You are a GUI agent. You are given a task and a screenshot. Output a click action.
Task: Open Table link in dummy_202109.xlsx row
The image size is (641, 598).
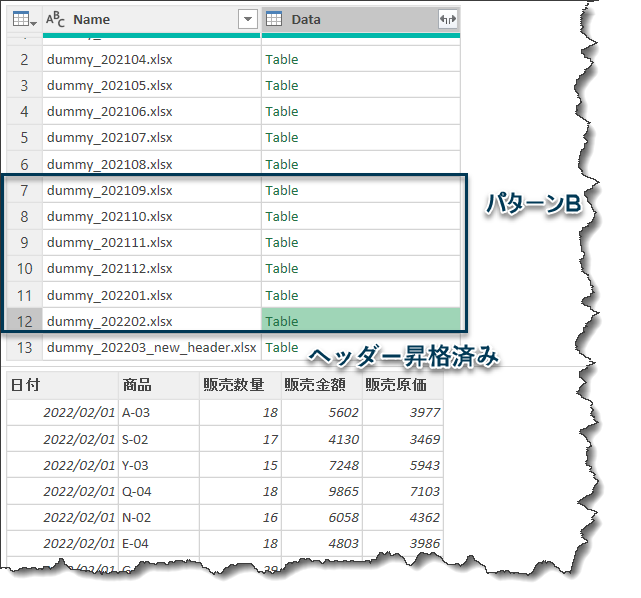click(282, 190)
